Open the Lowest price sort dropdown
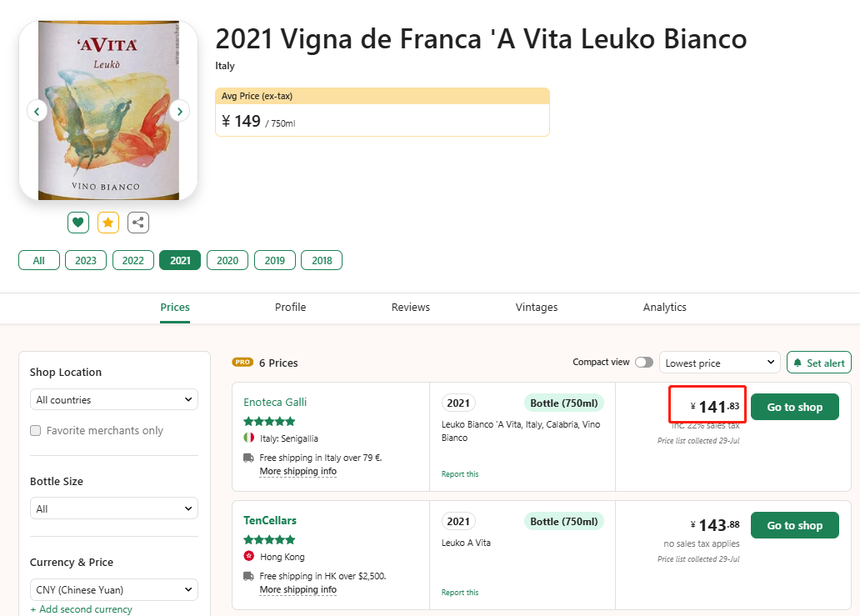 coord(720,363)
